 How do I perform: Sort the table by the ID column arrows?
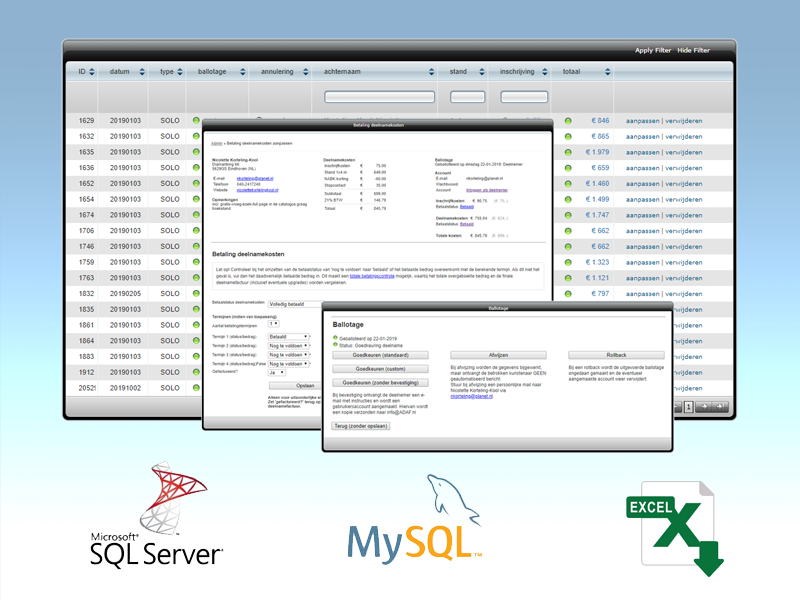92,72
